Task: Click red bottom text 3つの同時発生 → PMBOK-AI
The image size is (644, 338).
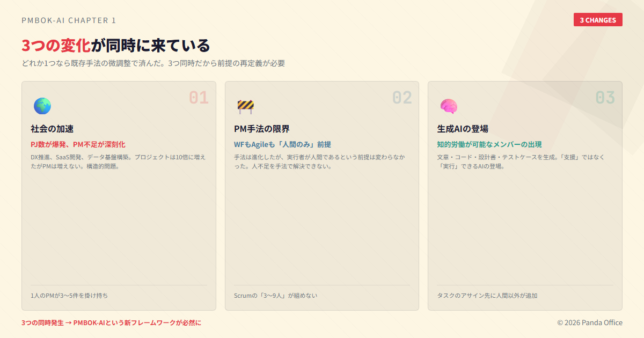Action: coord(111,322)
